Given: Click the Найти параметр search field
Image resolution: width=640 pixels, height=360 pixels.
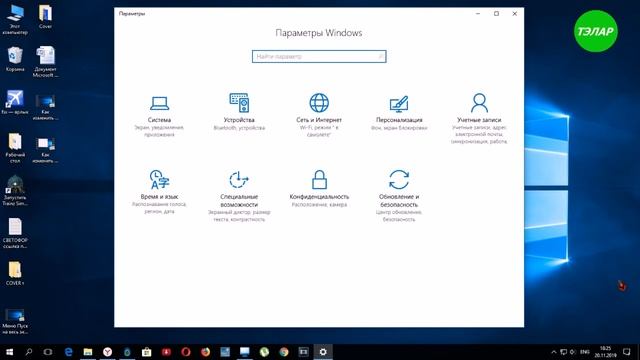Looking at the screenshot, I should click(x=319, y=56).
